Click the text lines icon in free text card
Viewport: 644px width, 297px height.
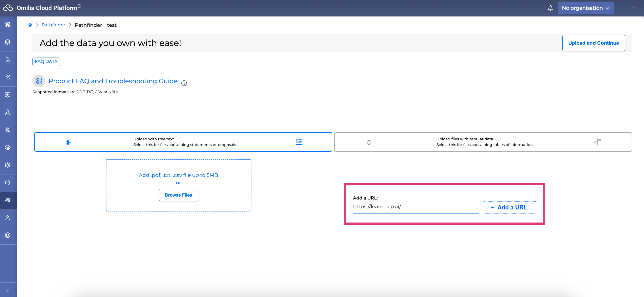tap(299, 142)
